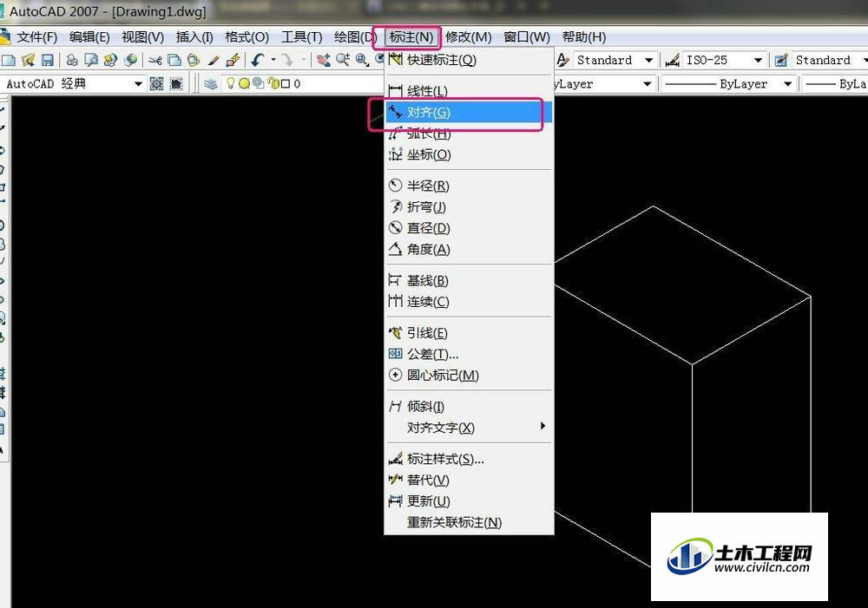The height and width of the screenshot is (608, 868).
Task: Open the 文件(F) menu
Action: 36,37
